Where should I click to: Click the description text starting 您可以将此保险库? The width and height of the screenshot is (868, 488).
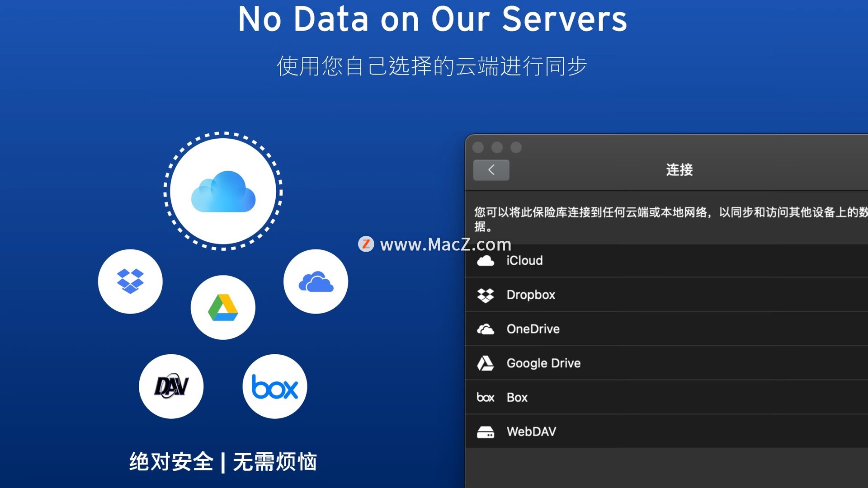671,219
